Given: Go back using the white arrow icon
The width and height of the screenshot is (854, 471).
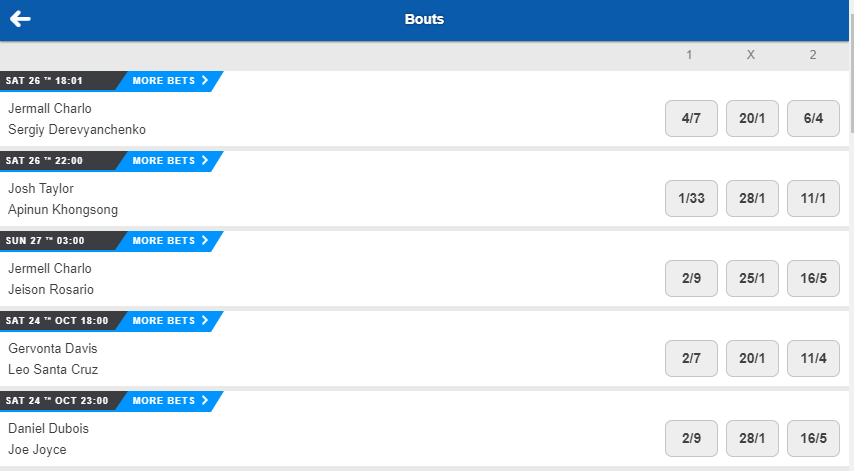Looking at the screenshot, I should tap(20, 19).
